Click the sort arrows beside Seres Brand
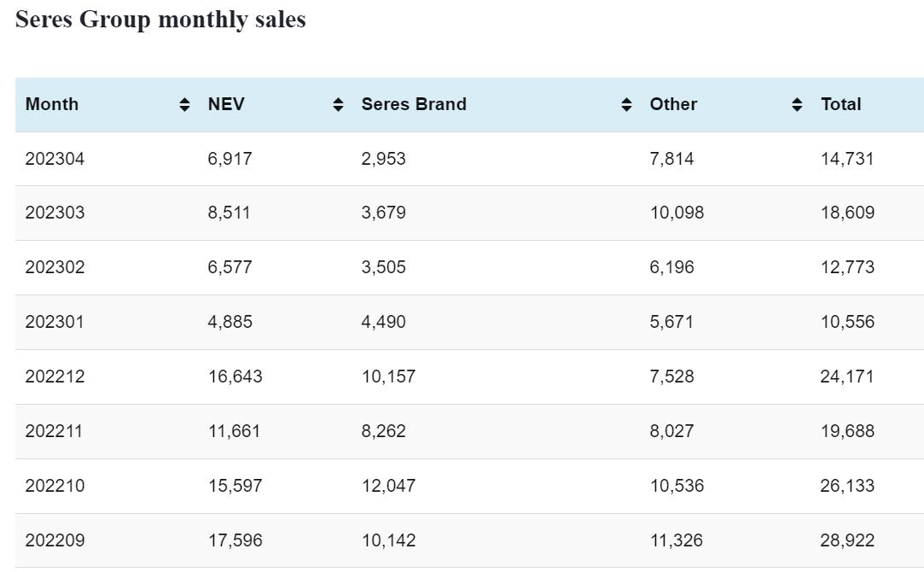The image size is (924, 572). click(626, 104)
